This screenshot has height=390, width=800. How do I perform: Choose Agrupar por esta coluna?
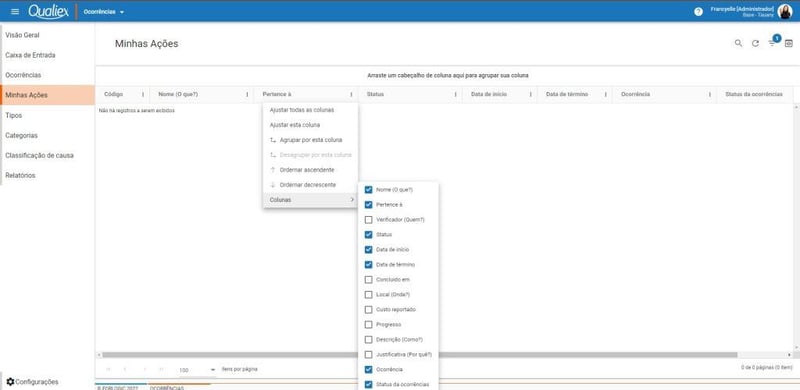click(x=310, y=140)
